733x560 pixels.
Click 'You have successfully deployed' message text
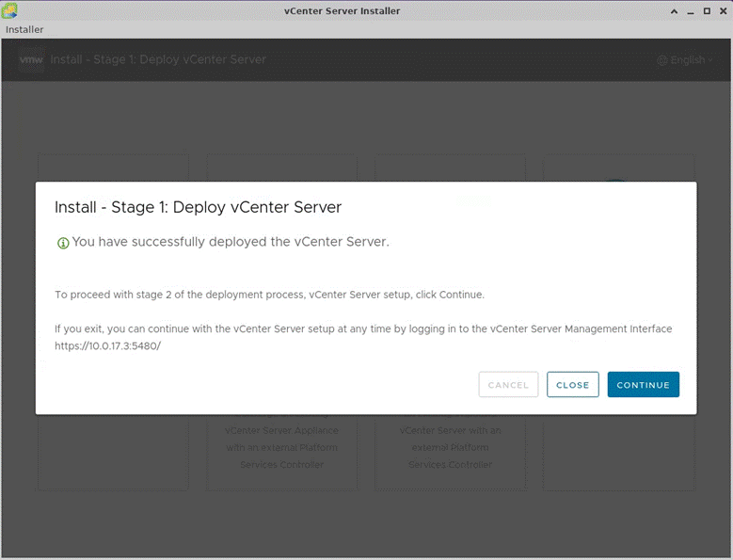(231, 242)
